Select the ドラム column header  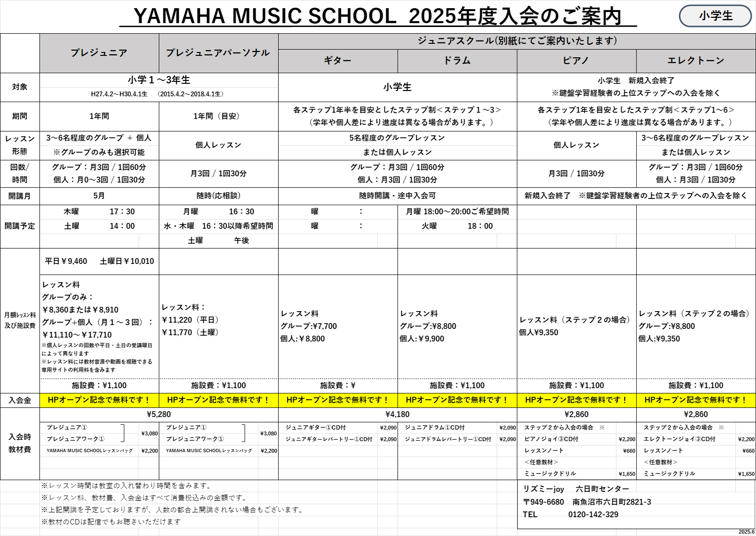pos(457,61)
